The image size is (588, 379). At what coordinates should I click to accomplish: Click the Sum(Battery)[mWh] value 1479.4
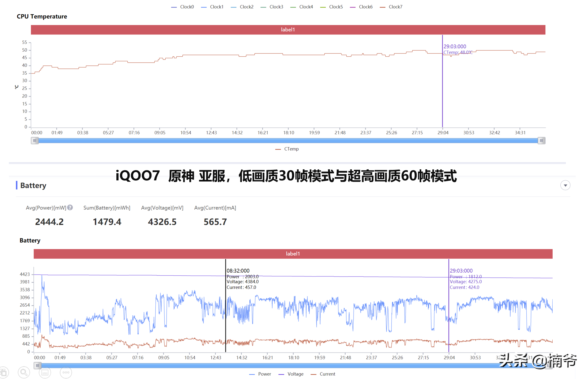coord(107,222)
